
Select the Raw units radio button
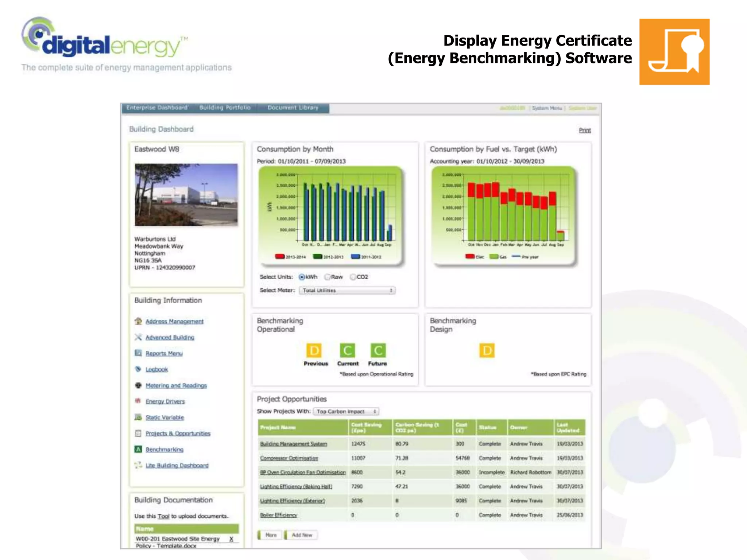(x=328, y=277)
